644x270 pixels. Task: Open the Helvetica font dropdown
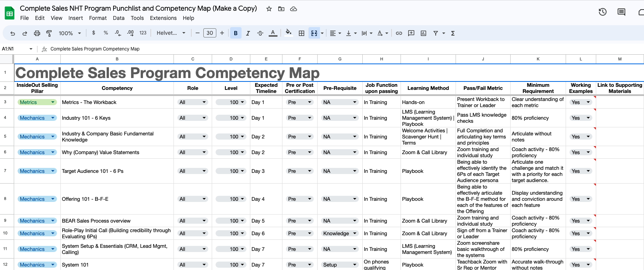coord(171,33)
